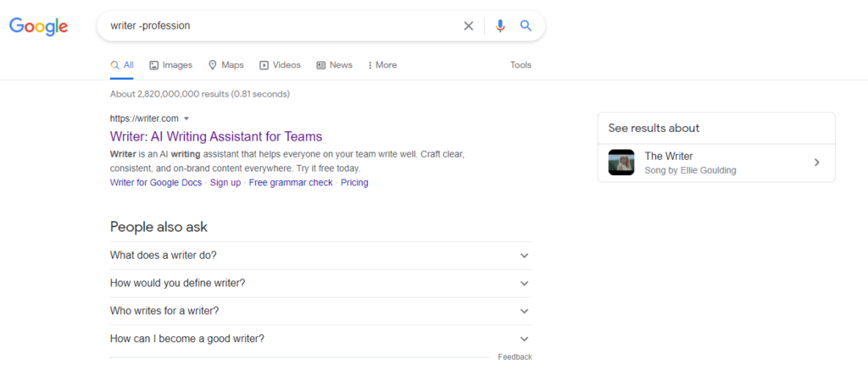Screen dimensions: 868x392
Task: Click the Tools button
Action: 520,65
